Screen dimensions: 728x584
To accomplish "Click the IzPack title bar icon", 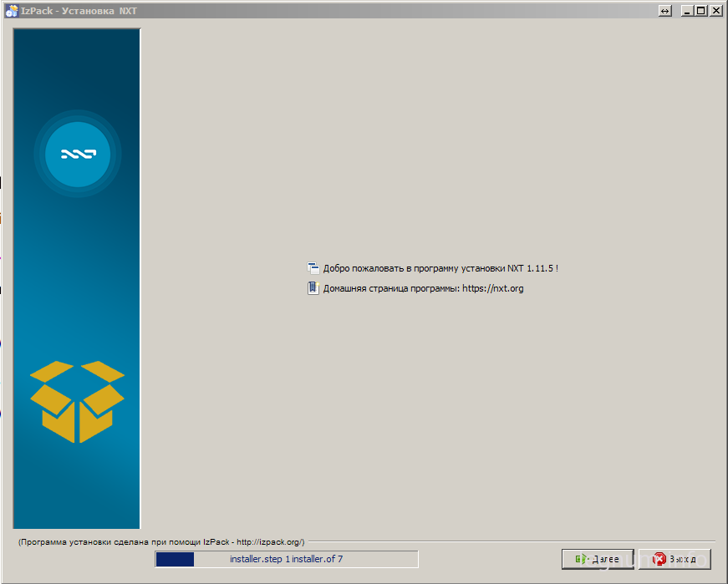I will coord(11,11).
